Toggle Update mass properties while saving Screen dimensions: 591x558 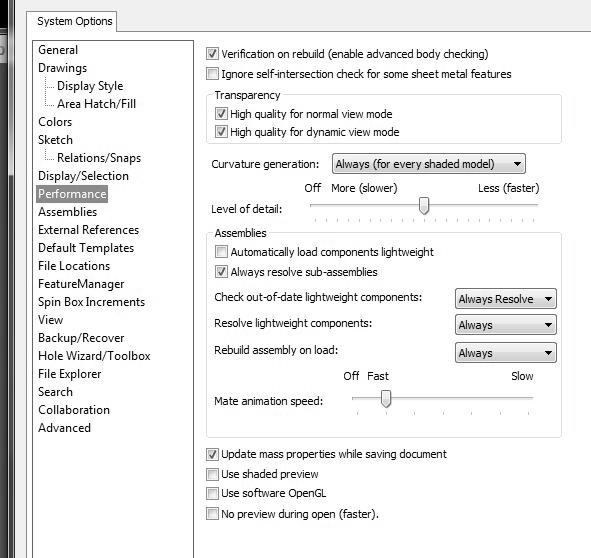click(x=212, y=454)
